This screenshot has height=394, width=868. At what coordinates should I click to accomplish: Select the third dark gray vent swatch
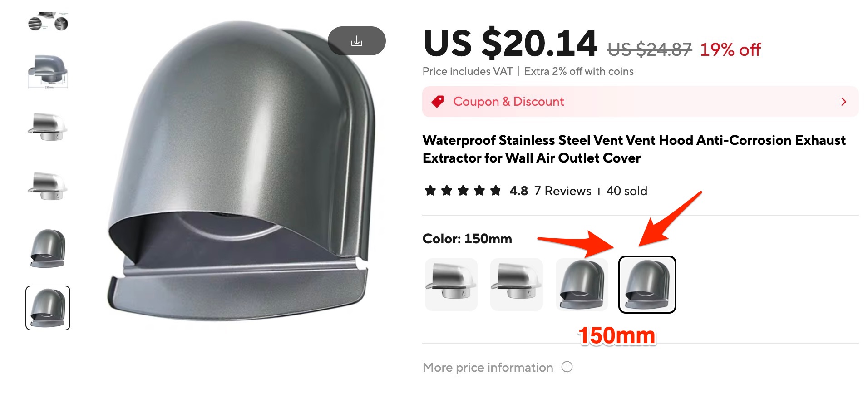(x=582, y=285)
